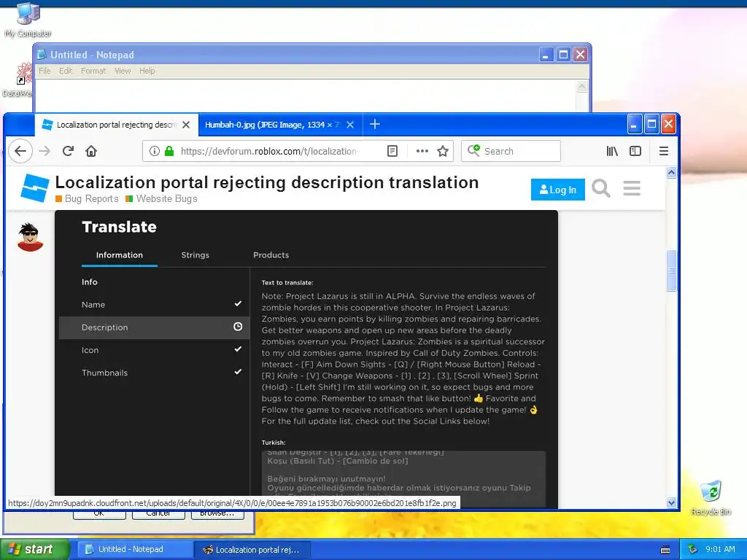Click the thread title heading text
The height and width of the screenshot is (560, 747).
267,182
